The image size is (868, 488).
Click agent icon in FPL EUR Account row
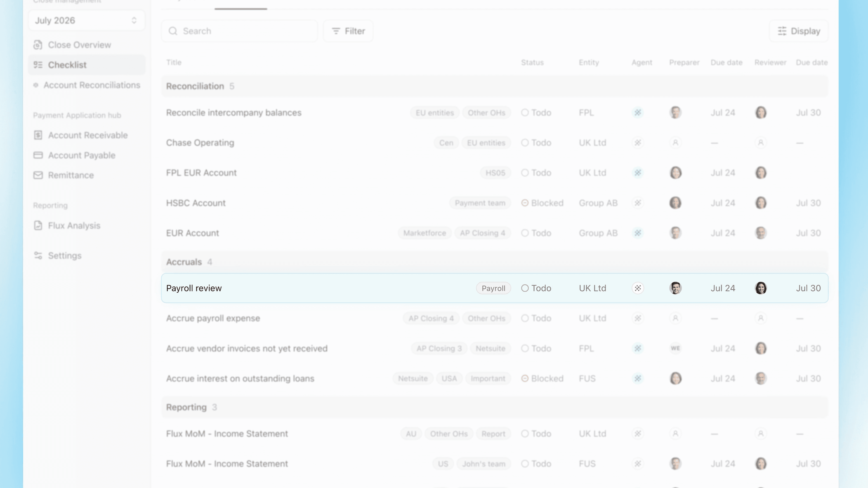[638, 172]
